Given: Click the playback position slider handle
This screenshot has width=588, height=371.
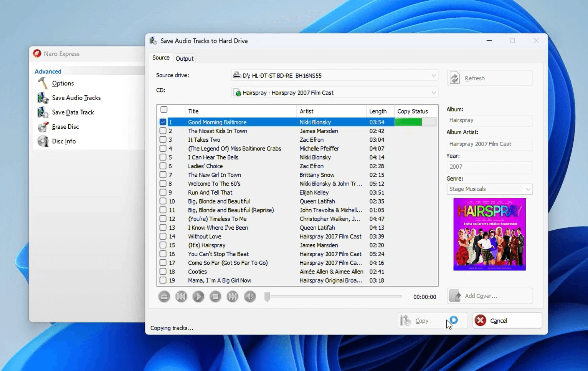Looking at the screenshot, I should pyautogui.click(x=267, y=296).
